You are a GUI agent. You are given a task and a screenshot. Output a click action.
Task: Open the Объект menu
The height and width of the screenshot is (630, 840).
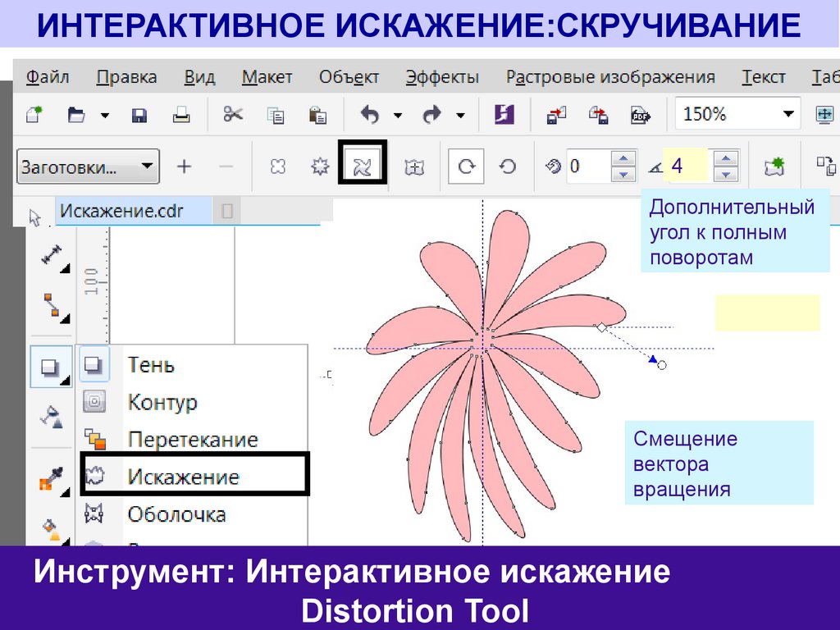coord(349,77)
